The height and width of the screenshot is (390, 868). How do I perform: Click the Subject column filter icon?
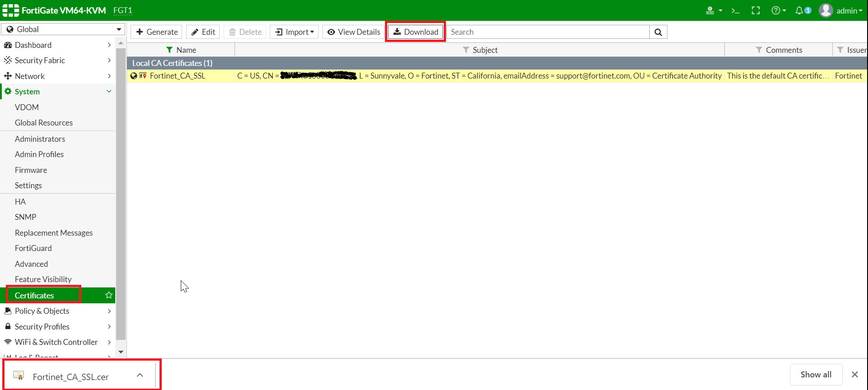(466, 50)
